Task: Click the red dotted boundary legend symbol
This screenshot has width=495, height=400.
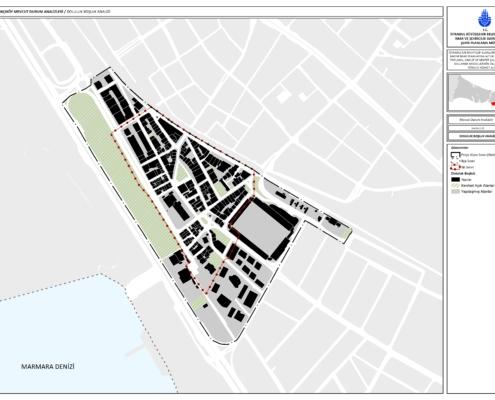Action: click(x=455, y=166)
